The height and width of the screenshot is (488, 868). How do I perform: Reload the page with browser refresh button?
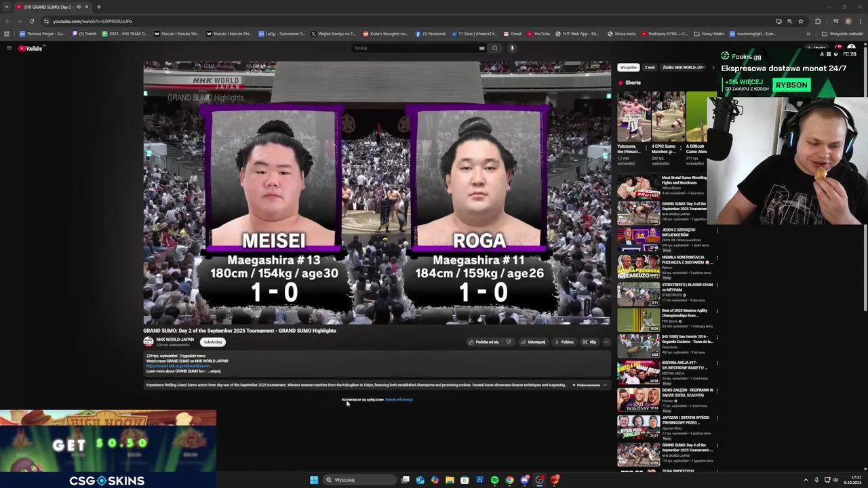click(31, 21)
